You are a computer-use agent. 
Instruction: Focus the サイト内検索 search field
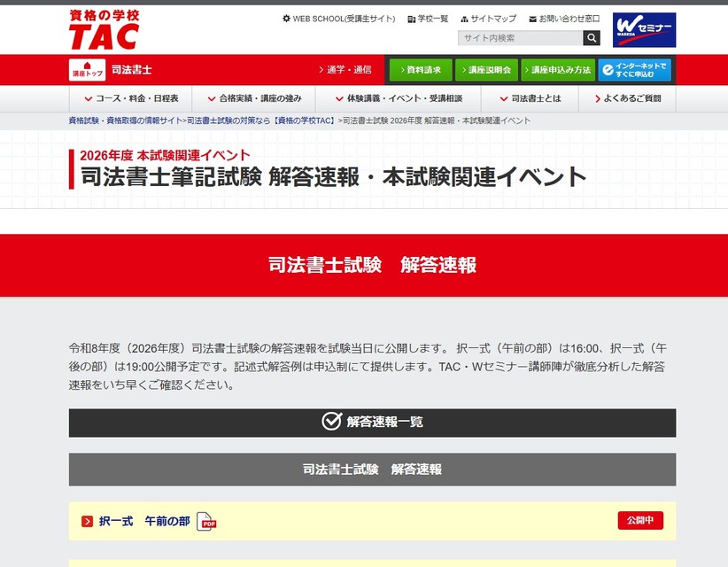coord(521,38)
